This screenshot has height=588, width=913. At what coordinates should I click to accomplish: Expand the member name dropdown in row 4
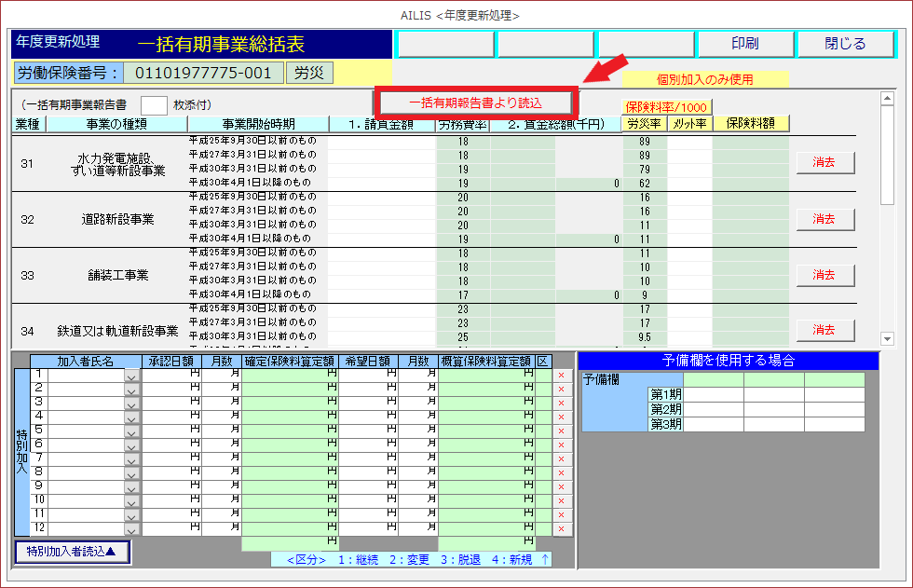131,417
